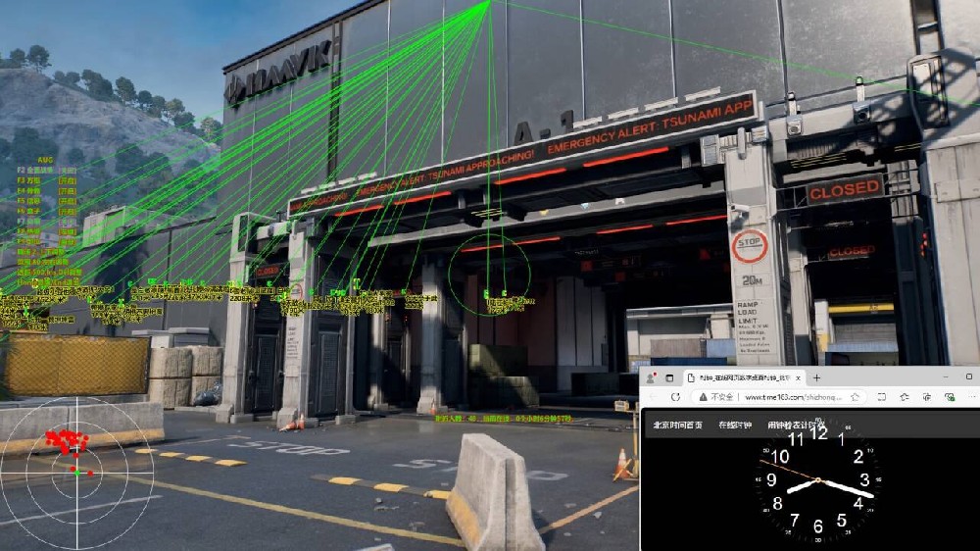Switch to the 在线时钟 menu item
Image resolution: width=980 pixels, height=551 pixels.
pyautogui.click(x=733, y=425)
